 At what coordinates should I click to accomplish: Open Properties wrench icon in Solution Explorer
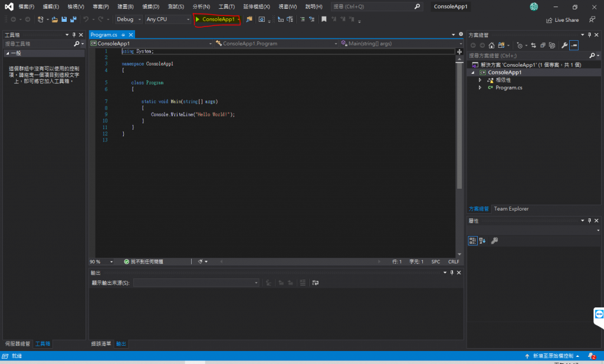564,45
